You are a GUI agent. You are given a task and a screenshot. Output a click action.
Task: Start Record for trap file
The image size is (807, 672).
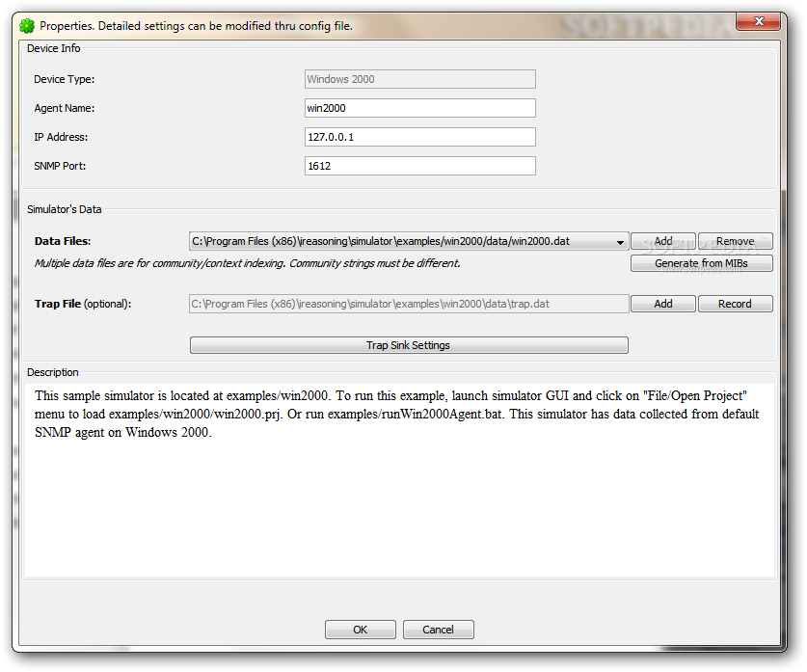click(735, 304)
